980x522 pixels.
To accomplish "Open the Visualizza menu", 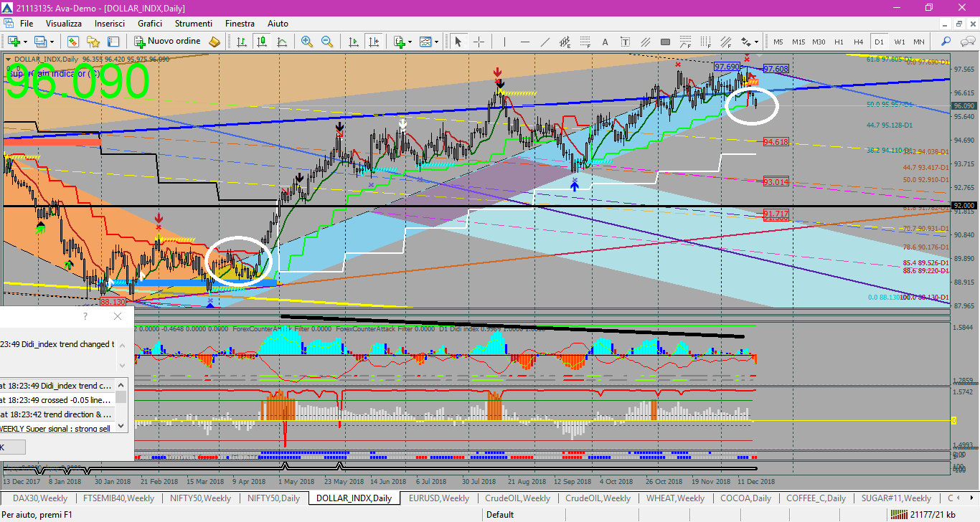I will coord(64,24).
